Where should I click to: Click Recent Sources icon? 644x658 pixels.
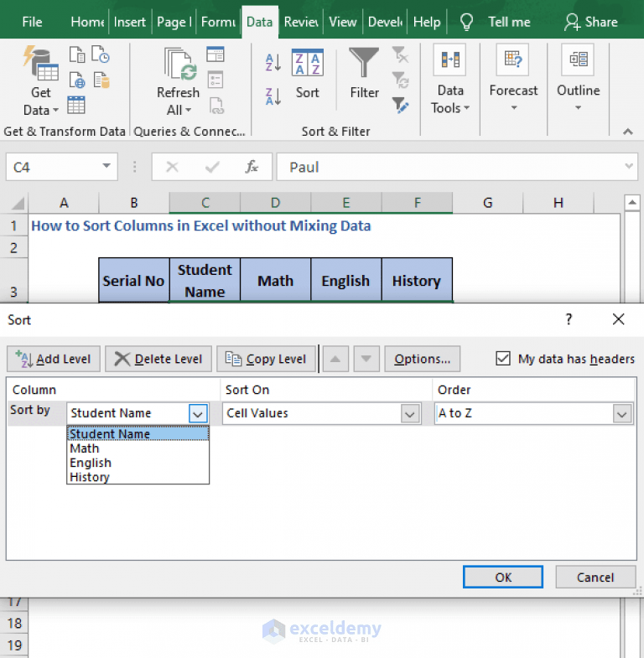coord(101,54)
